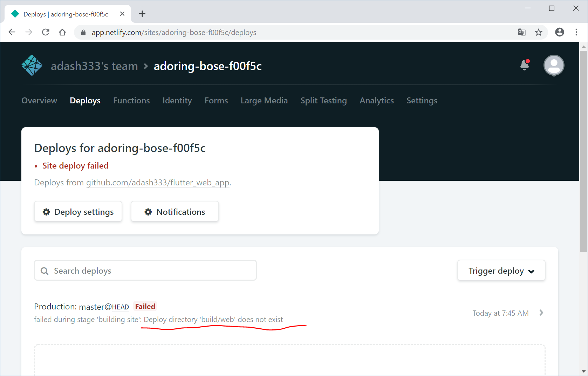
Task: Open the Settings tab
Action: click(x=422, y=101)
